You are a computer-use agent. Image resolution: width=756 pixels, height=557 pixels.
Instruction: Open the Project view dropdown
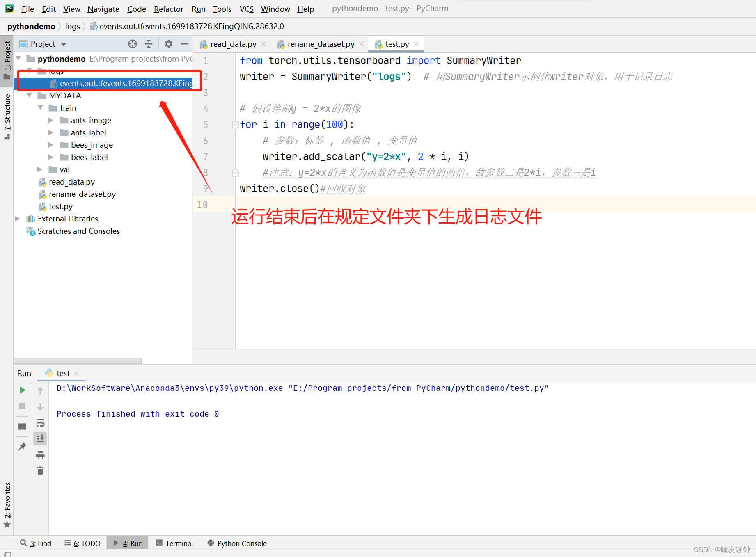point(63,44)
